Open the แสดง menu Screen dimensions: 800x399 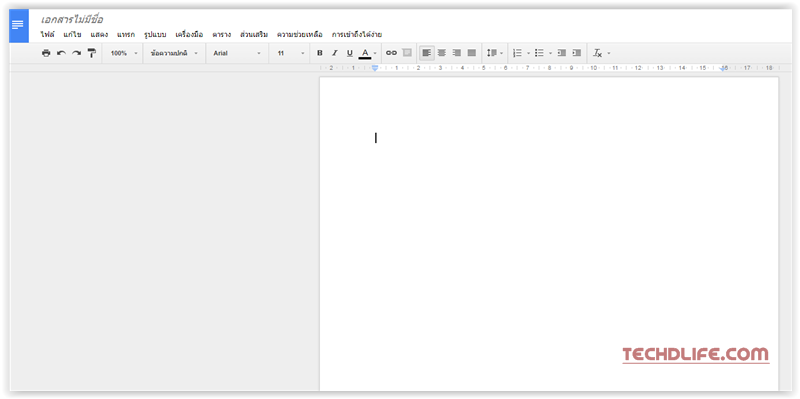(99, 35)
